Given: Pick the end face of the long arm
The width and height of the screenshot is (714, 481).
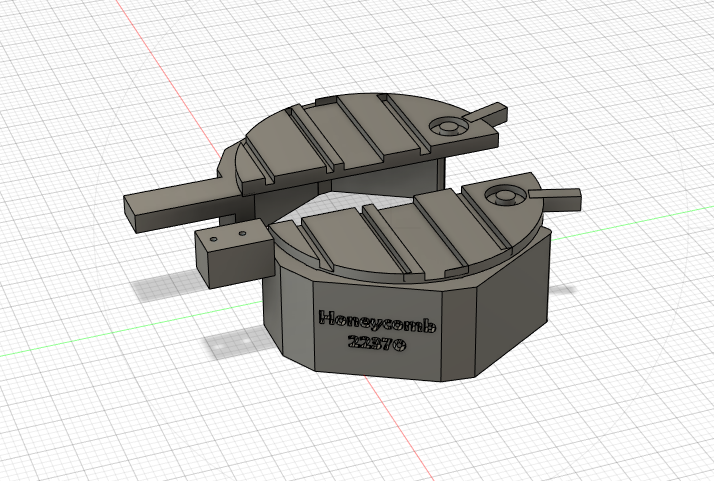Looking at the screenshot, I should pyautogui.click(x=133, y=208).
